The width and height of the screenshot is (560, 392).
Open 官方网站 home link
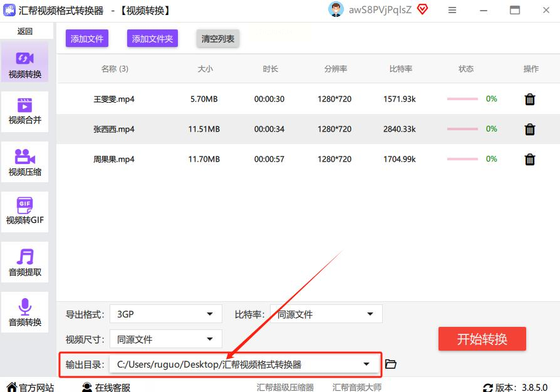point(30,388)
